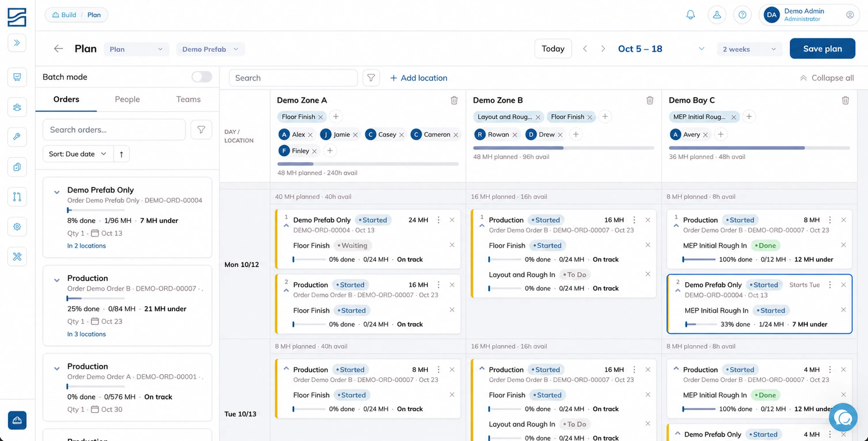Add a person to Demo Bay C
The height and width of the screenshot is (441, 868).
click(x=720, y=135)
